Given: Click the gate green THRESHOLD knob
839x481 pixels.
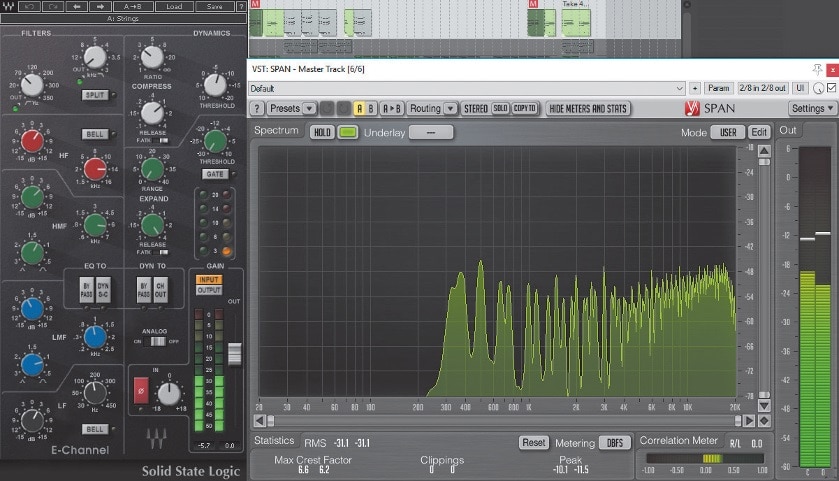Looking at the screenshot, I should point(215,141).
